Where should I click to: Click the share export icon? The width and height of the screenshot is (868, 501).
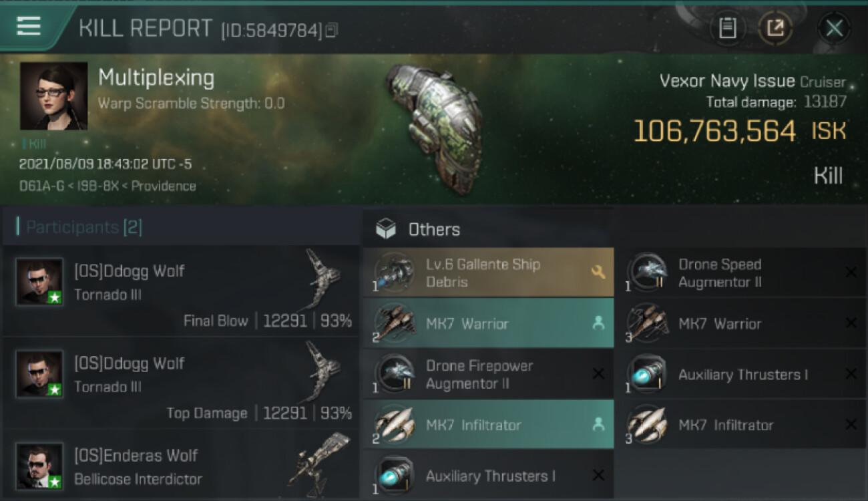click(x=775, y=28)
